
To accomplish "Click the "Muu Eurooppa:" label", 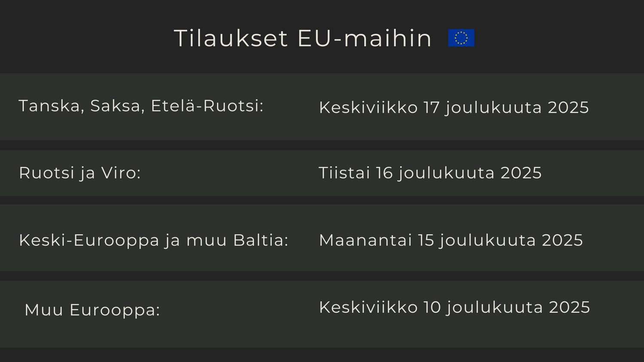I will click(92, 310).
